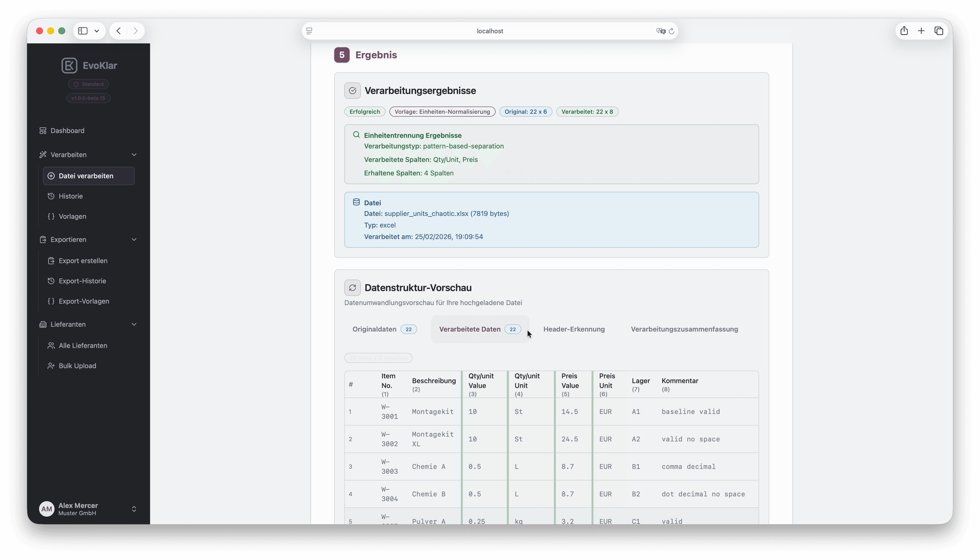Collapse the Exportieren sidebar section

(x=134, y=239)
